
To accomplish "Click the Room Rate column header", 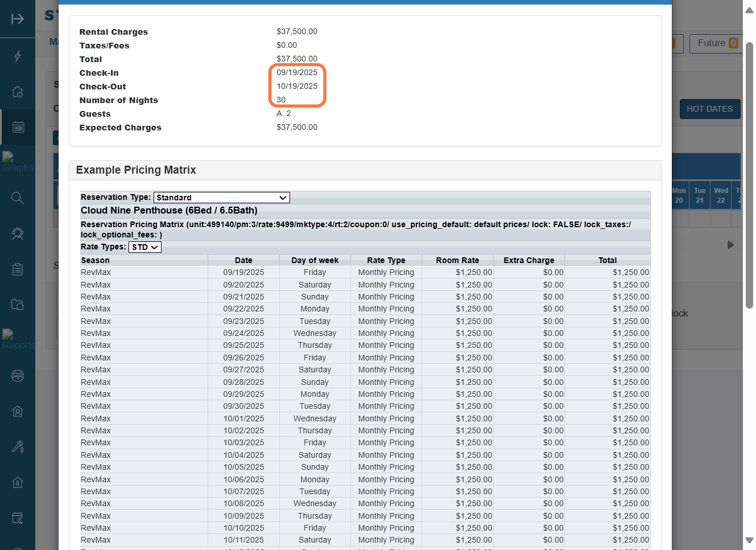I will click(x=457, y=260).
